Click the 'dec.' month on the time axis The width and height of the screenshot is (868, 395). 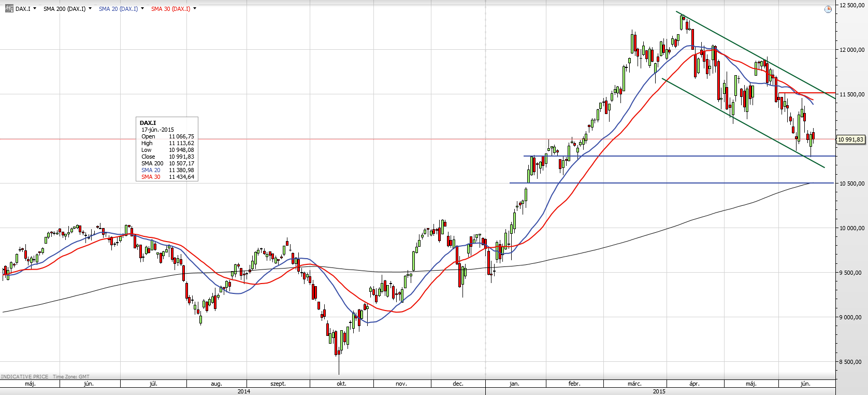(458, 384)
